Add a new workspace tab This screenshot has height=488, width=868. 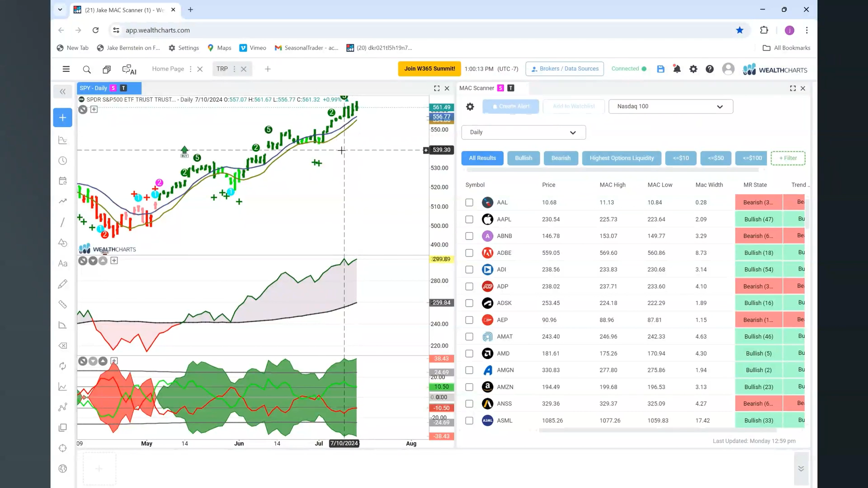(268, 69)
